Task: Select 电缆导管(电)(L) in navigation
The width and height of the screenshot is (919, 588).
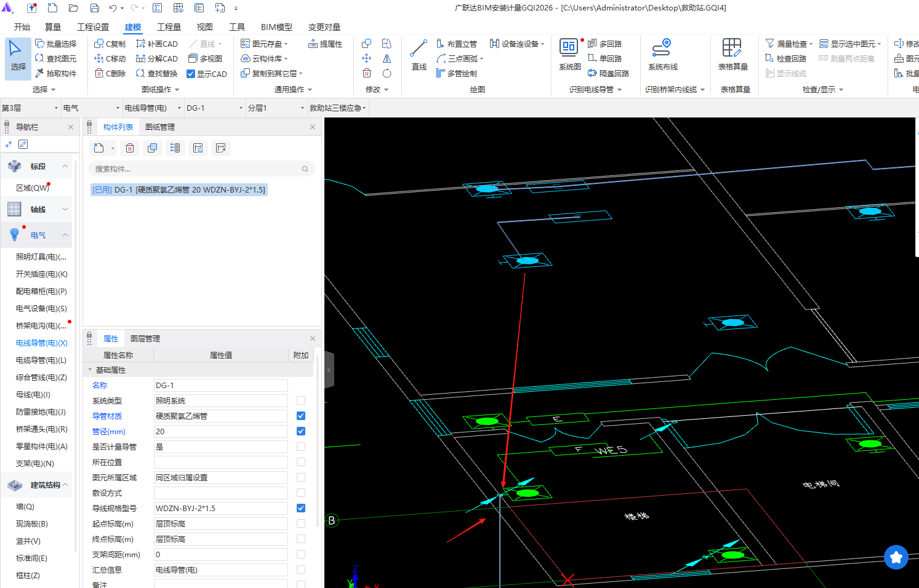Action: [x=41, y=360]
